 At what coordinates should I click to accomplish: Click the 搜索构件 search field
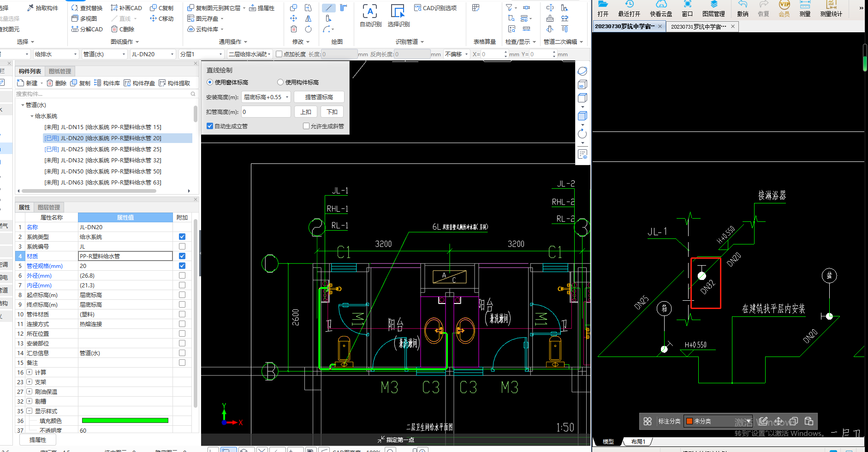click(106, 94)
